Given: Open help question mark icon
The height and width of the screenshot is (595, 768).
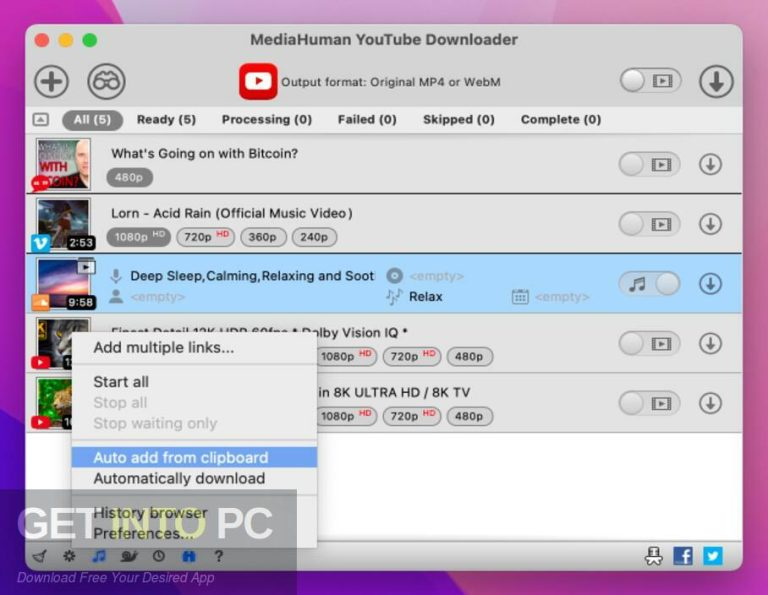Looking at the screenshot, I should pos(218,556).
